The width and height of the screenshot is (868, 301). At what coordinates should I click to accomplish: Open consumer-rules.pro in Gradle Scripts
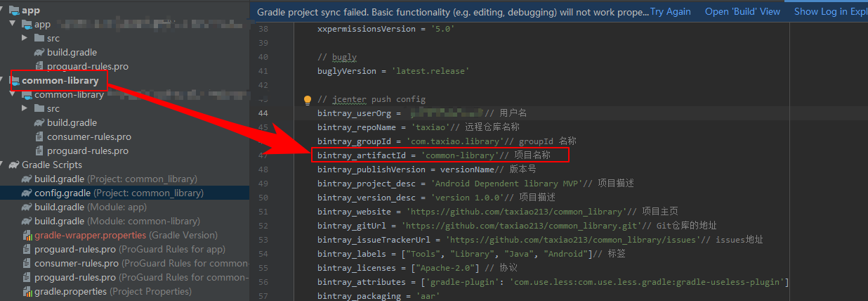click(142, 263)
